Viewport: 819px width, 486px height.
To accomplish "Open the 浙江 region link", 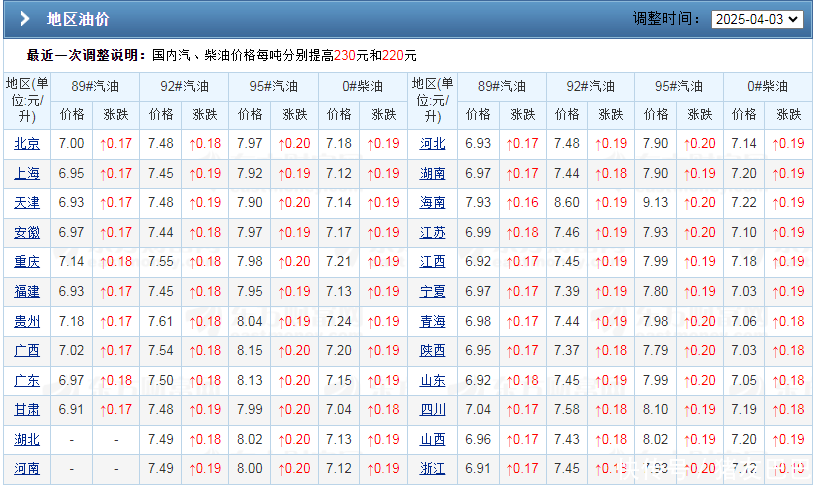I will [432, 469].
